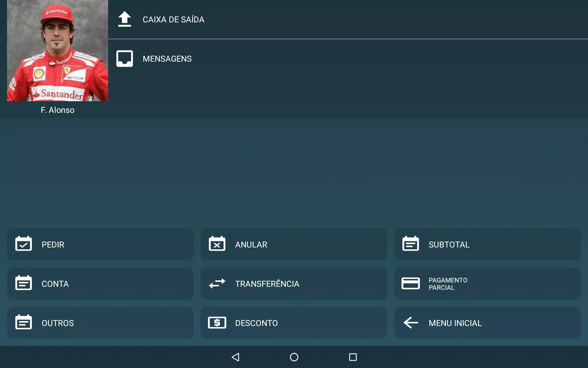The height and width of the screenshot is (368, 588).
Task: Click the ANULAR calendar cross icon
Action: (x=217, y=243)
